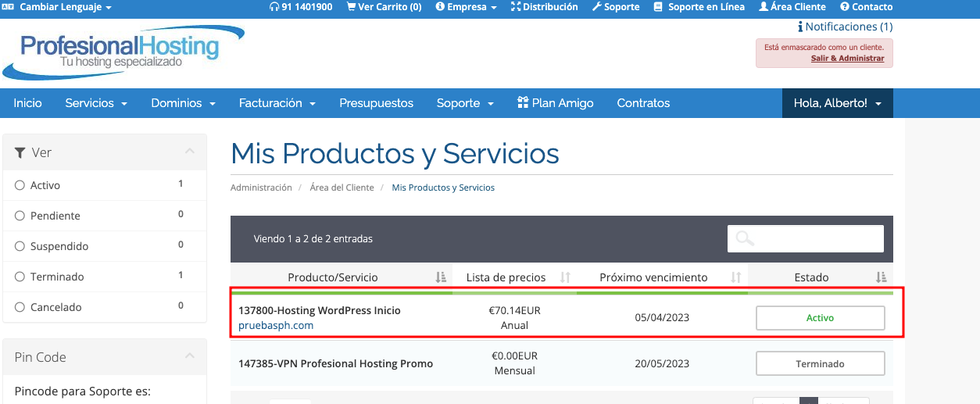
Task: Open 137800-Hosting WordPress Inicio product
Action: coord(319,310)
